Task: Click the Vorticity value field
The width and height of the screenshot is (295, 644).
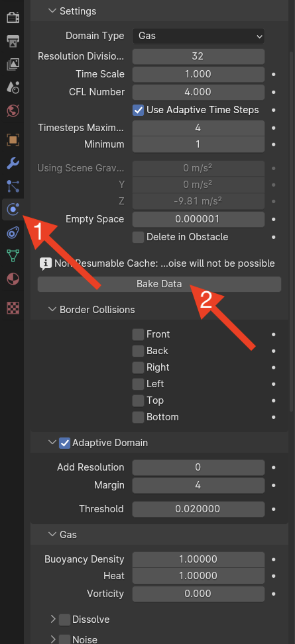Action: coord(198,594)
